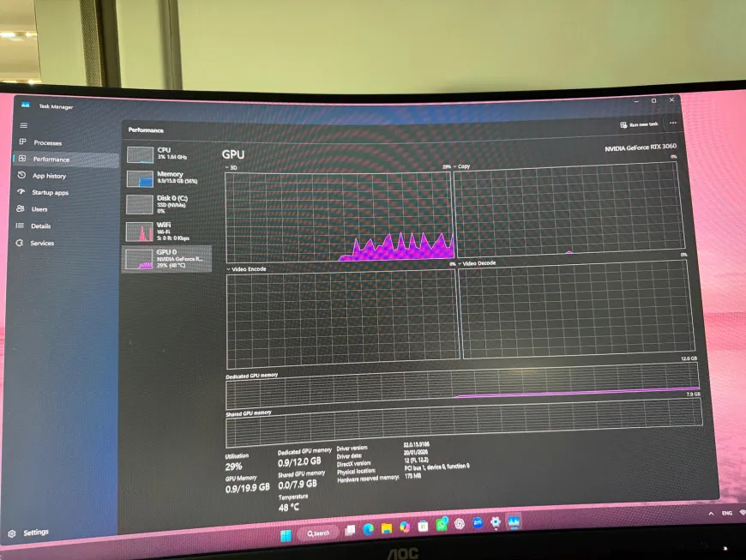Click the Settings gear icon in sidebar
This screenshot has height=560, width=746.
(12, 533)
